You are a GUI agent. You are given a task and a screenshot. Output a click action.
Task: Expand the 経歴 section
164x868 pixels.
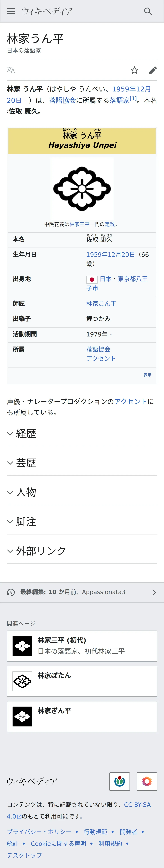26,433
